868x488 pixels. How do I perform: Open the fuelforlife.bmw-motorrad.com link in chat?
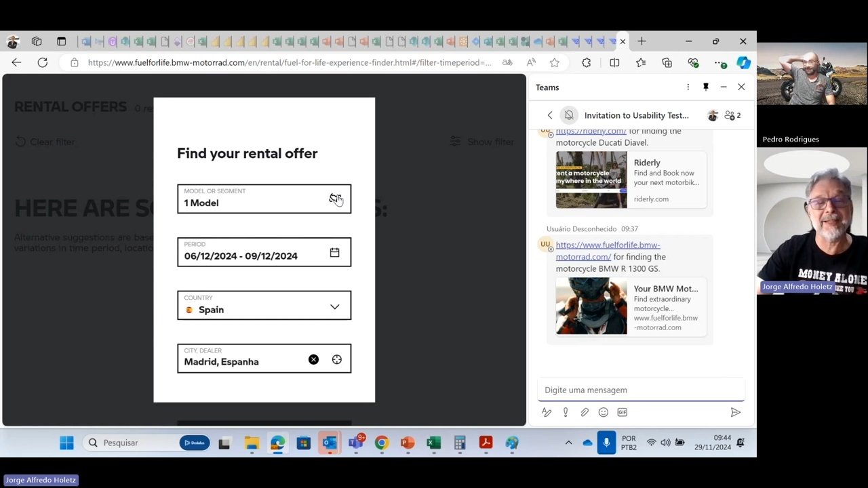(608, 251)
